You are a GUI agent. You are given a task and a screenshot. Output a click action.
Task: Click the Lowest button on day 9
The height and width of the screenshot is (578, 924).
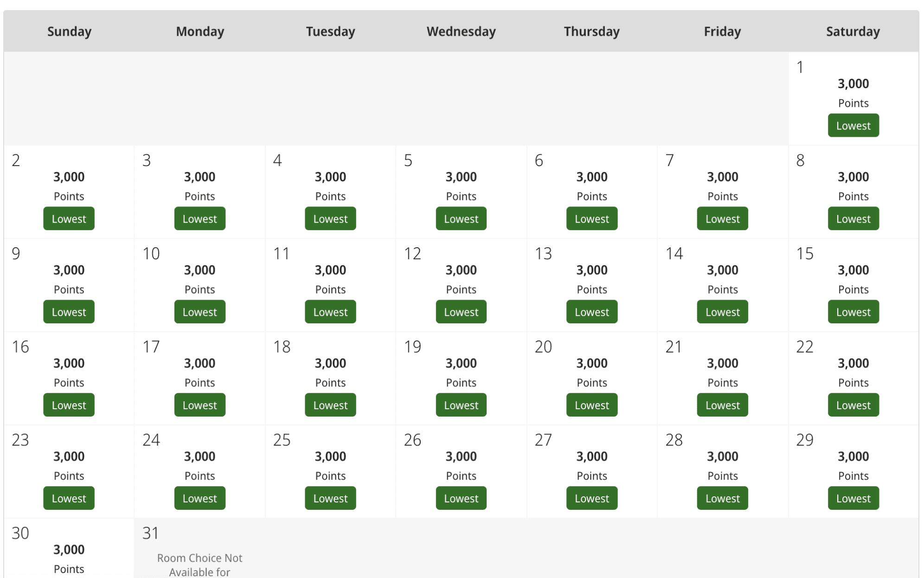pos(69,312)
